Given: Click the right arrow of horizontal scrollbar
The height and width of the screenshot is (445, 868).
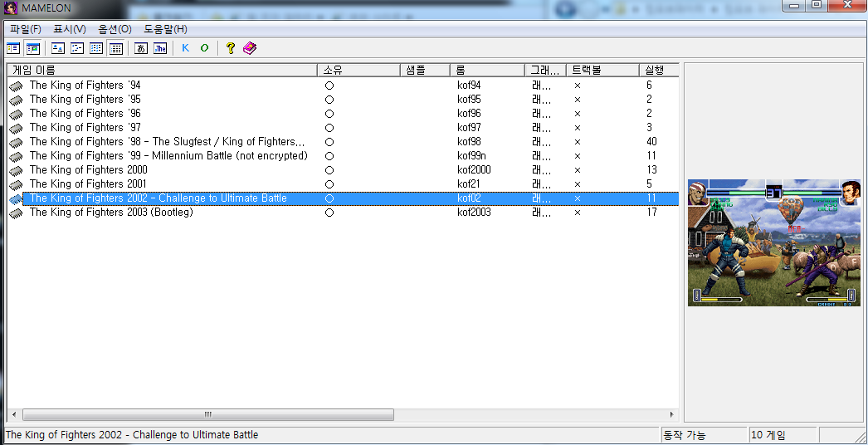Looking at the screenshot, I should coord(671,414).
